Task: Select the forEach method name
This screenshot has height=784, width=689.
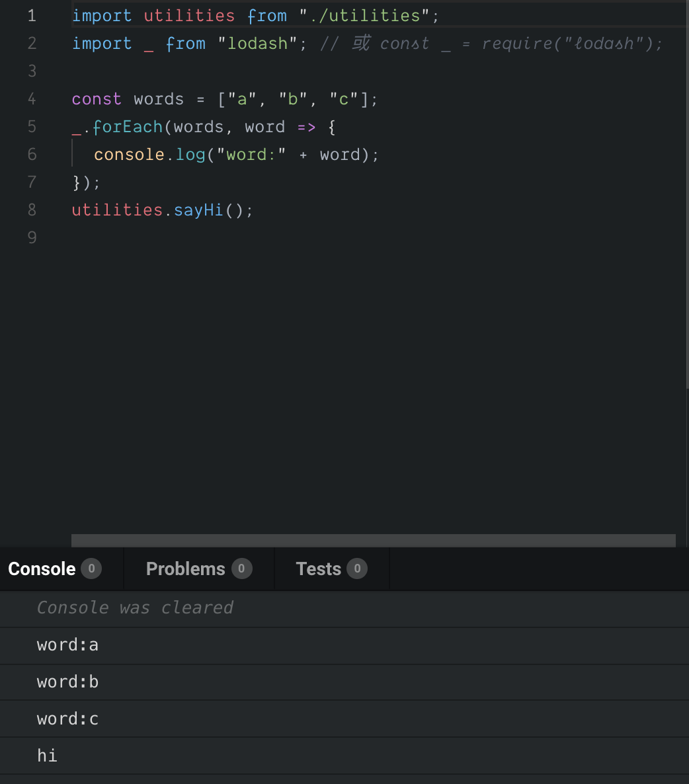Action: click(128, 126)
